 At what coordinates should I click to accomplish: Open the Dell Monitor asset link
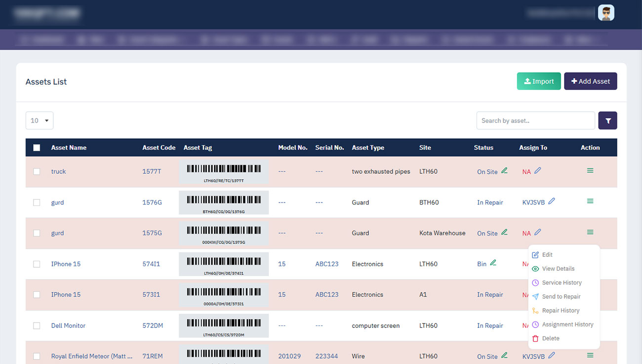(68, 325)
